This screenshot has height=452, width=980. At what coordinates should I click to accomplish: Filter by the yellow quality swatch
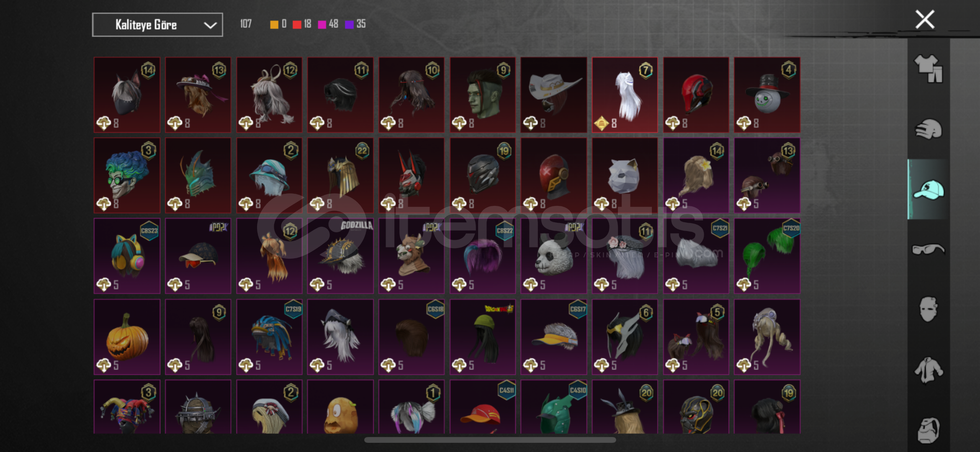click(x=274, y=24)
